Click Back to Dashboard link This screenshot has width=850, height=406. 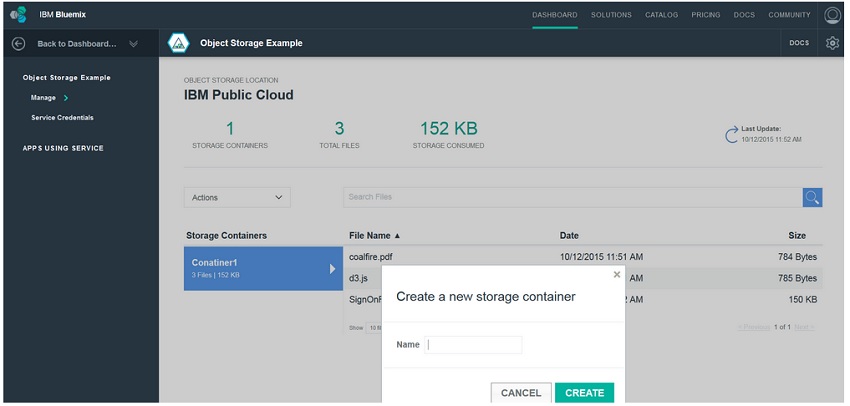pyautogui.click(x=76, y=44)
